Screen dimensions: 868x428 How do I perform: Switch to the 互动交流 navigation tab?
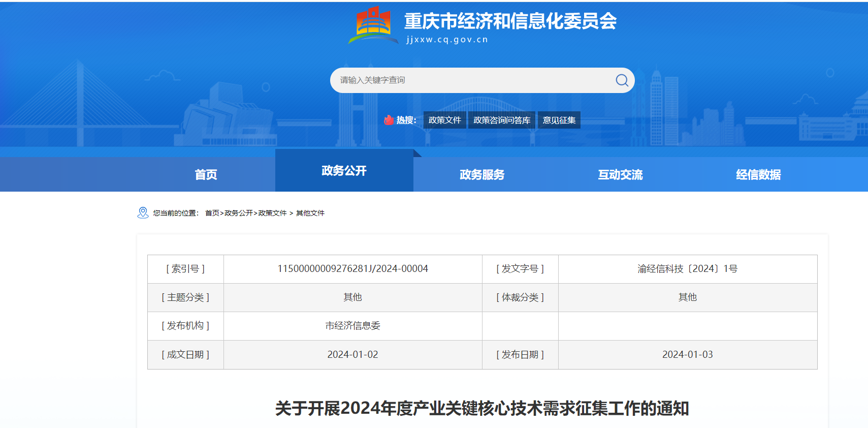[x=620, y=174]
